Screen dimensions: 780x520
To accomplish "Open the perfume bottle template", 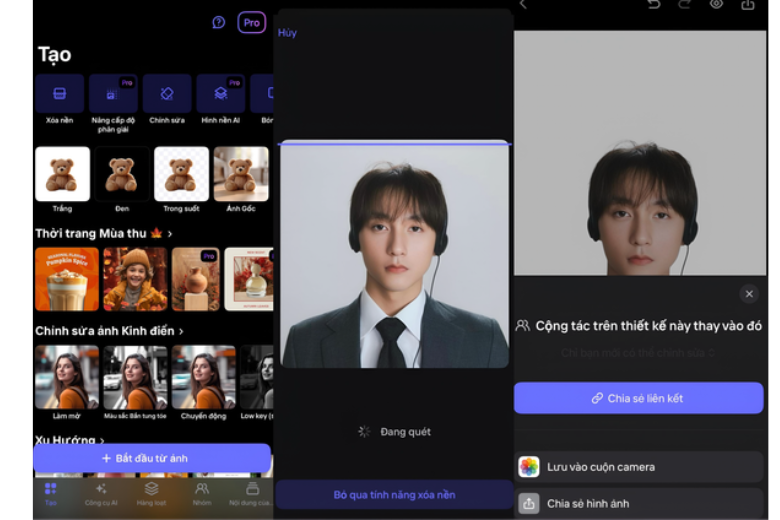I will pos(249,279).
